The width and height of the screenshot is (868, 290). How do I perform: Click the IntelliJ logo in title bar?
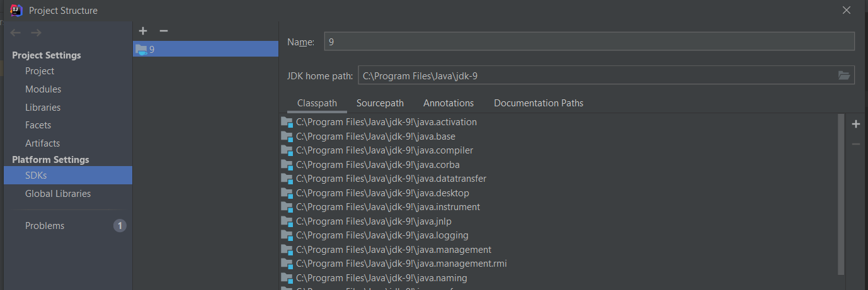16,10
